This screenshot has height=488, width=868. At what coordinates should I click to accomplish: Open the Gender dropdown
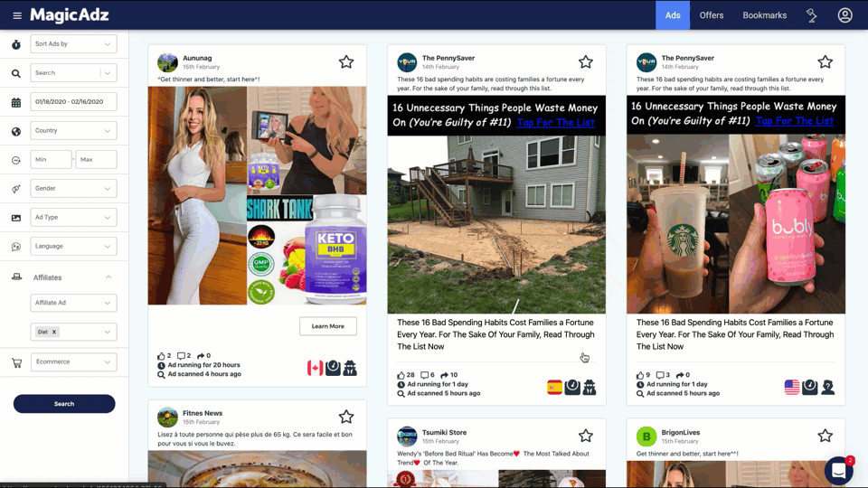pyautogui.click(x=73, y=188)
